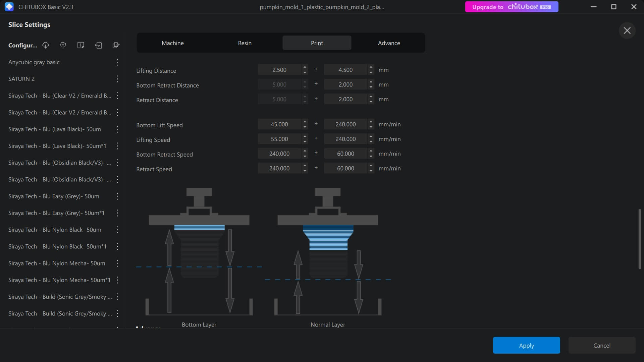Click the add new configuration icon
The width and height of the screenshot is (644, 362).
click(x=81, y=45)
